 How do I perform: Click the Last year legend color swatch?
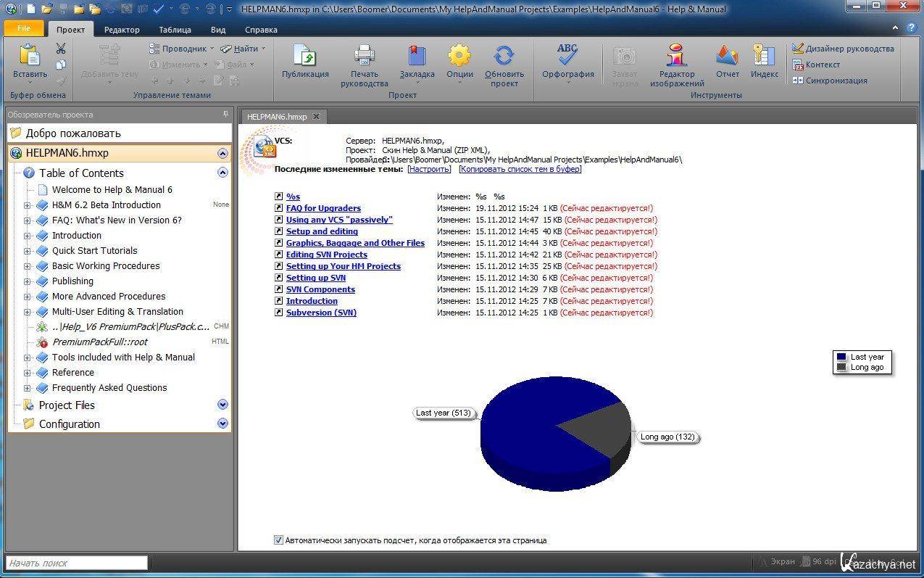point(841,357)
